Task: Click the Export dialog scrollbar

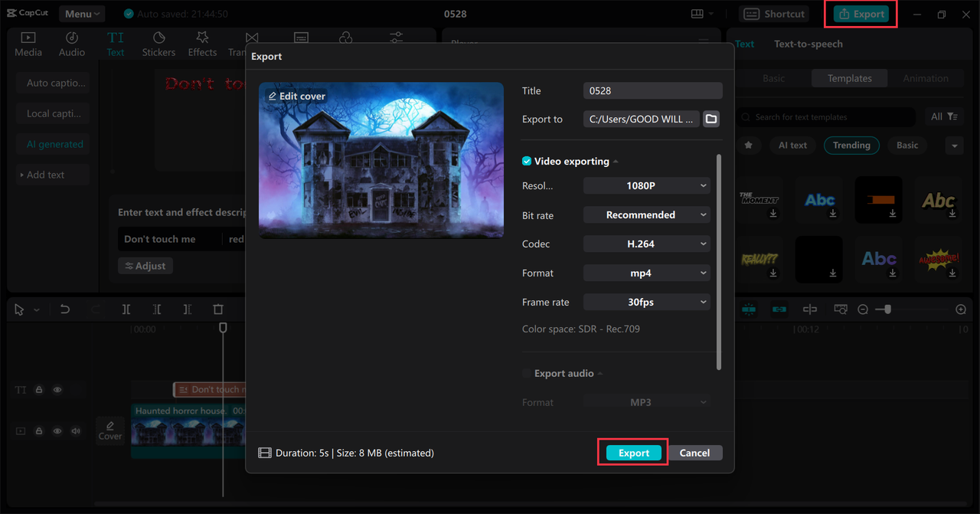Action: 719,262
